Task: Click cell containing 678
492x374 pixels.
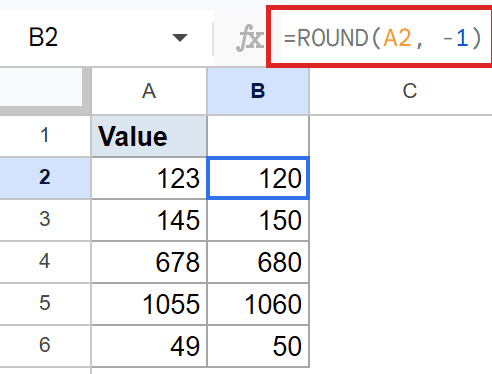Action: pyautogui.click(x=149, y=262)
